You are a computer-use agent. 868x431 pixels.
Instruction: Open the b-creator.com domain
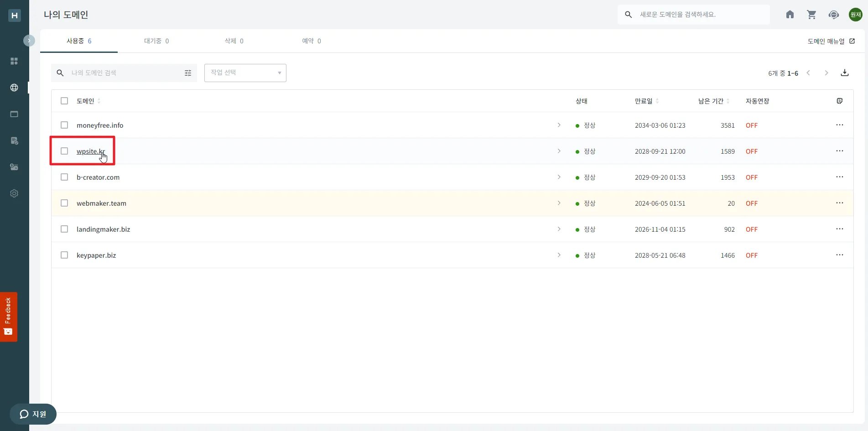[x=98, y=177]
